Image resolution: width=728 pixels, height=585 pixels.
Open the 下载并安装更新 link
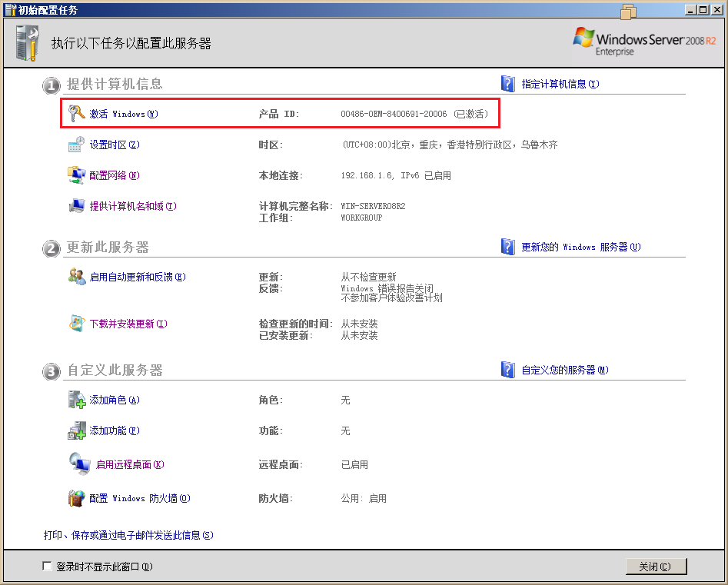[128, 324]
